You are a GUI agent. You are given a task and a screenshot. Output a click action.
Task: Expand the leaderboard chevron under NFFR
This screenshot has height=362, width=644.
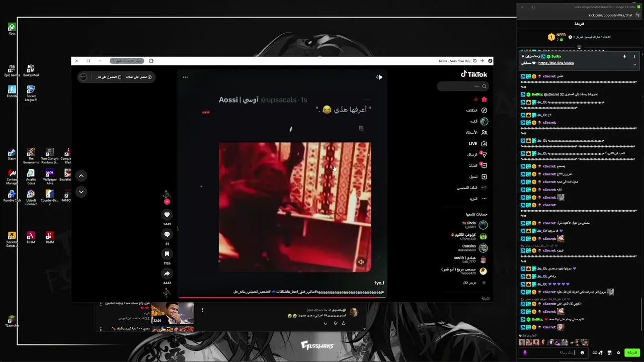click(579, 47)
